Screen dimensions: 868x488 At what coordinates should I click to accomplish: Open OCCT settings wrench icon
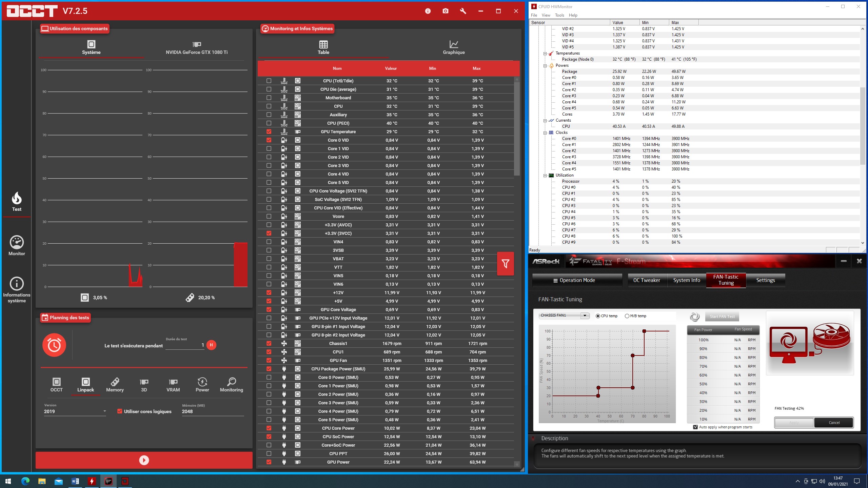463,11
